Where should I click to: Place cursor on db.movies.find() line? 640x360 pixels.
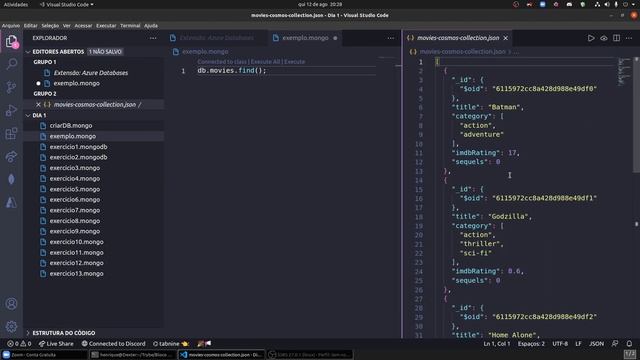(231, 71)
